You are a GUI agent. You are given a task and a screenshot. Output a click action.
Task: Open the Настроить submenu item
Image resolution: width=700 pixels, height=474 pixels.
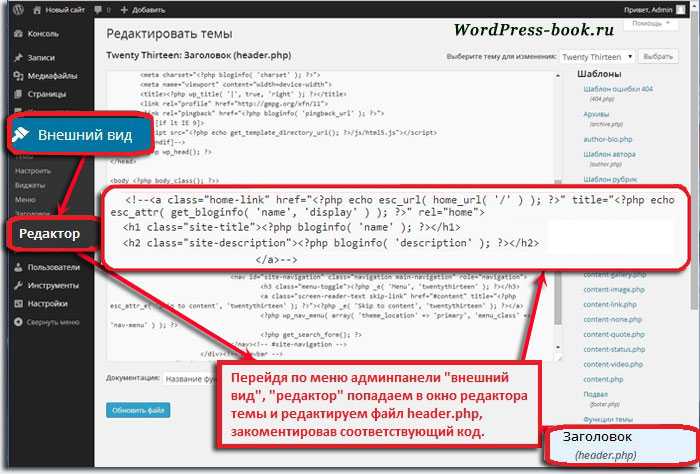coord(33,171)
